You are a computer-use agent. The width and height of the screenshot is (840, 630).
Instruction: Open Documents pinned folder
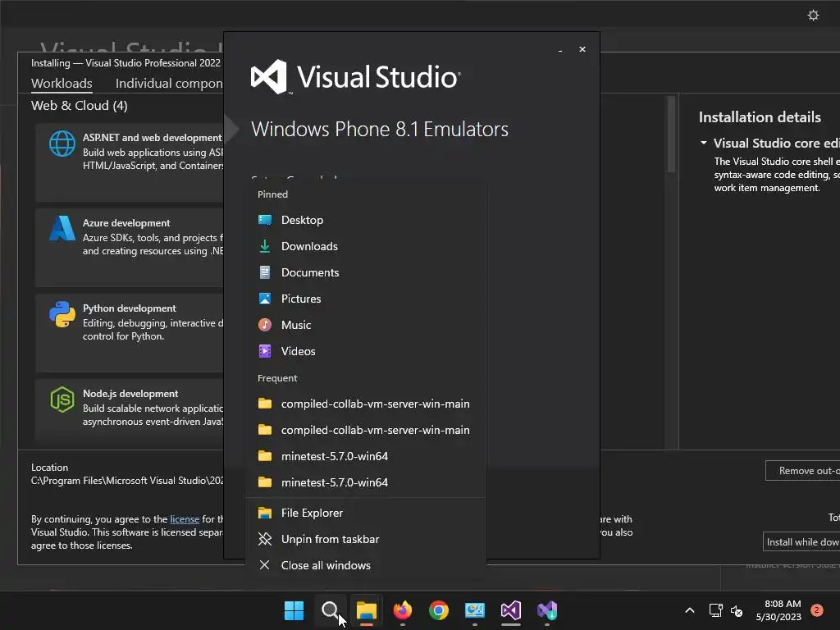(x=366, y=272)
